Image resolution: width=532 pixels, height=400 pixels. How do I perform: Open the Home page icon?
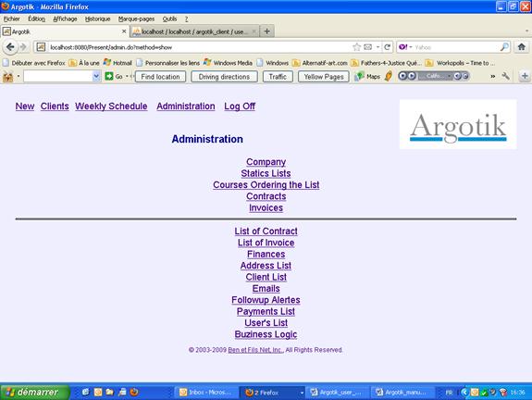(522, 47)
